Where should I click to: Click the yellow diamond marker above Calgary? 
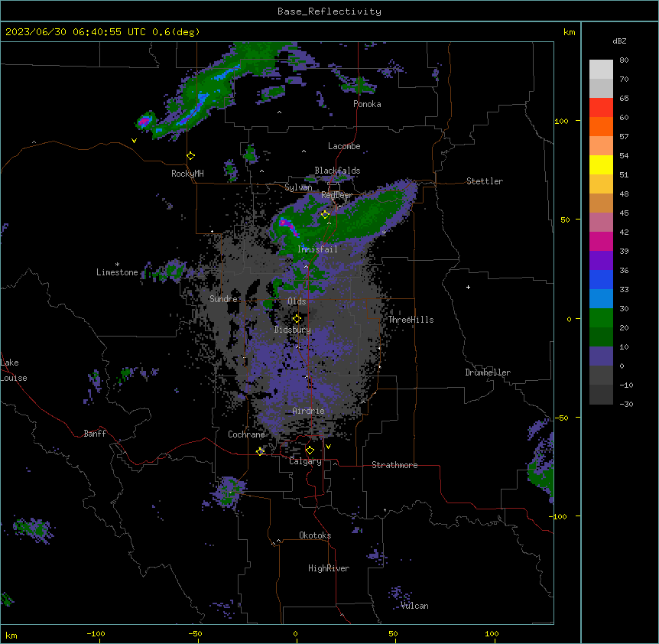pyautogui.click(x=310, y=450)
